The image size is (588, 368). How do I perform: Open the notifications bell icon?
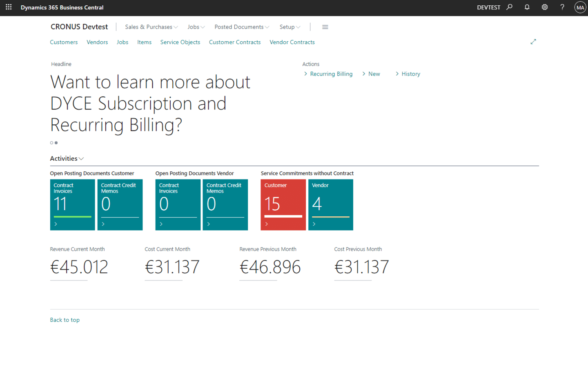[x=527, y=7]
